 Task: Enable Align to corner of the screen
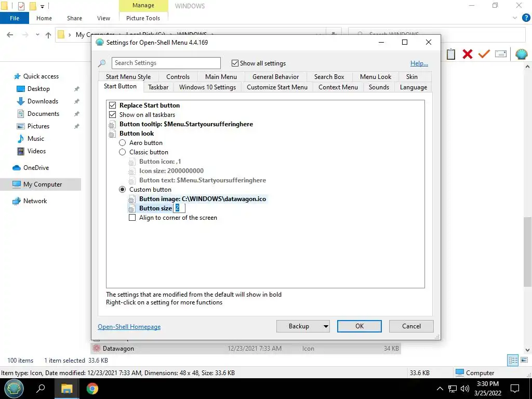click(132, 218)
